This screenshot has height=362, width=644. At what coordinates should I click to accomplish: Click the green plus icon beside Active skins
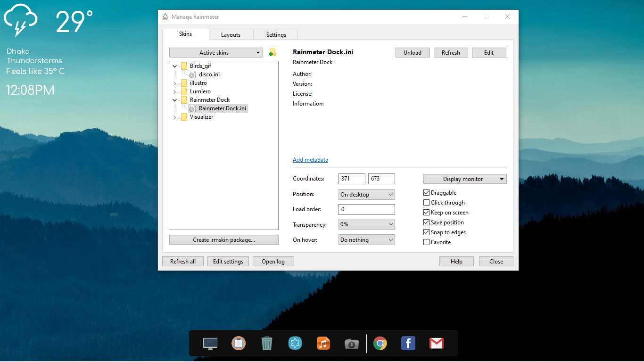272,53
